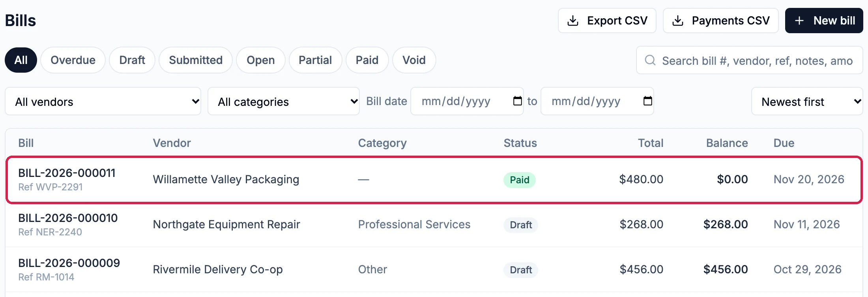Click the Other category cell
868x297 pixels.
point(372,269)
